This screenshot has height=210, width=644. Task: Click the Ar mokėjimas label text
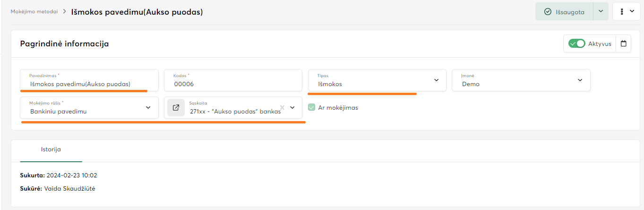pos(338,108)
